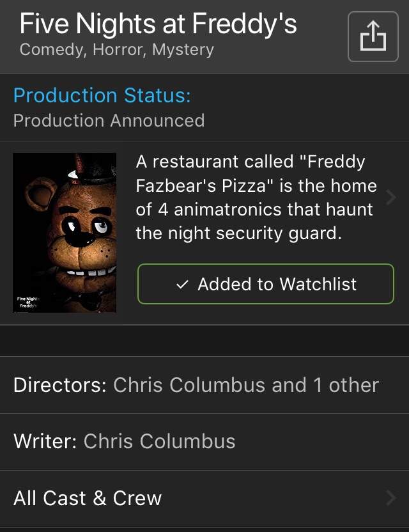This screenshot has height=532, width=409.
Task: Expand the plot summary chevron
Action: pos(391,198)
